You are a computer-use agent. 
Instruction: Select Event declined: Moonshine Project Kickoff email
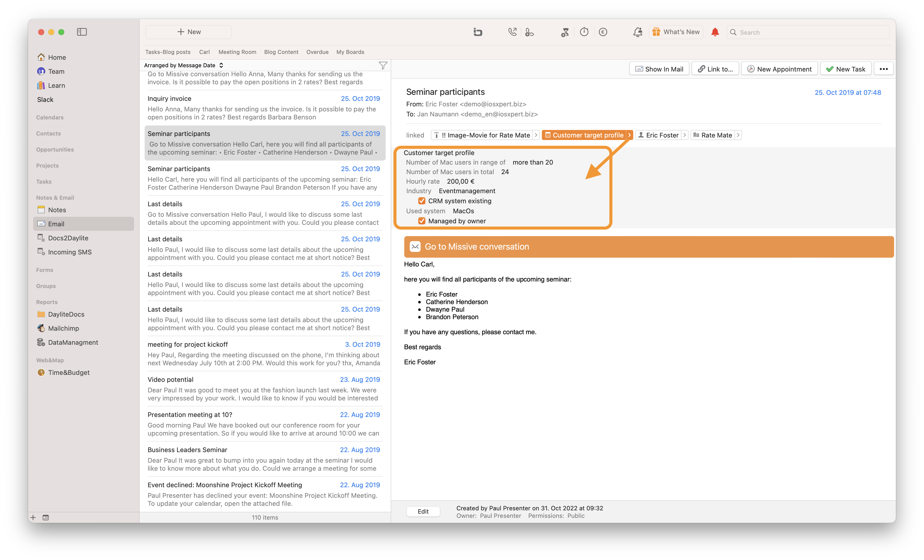[265, 494]
